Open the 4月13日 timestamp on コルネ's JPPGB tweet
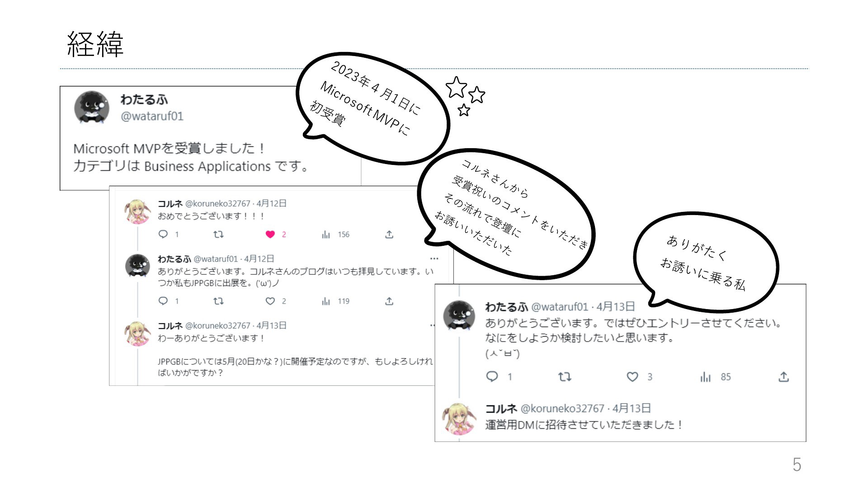This screenshot has width=868, height=488. click(x=271, y=325)
